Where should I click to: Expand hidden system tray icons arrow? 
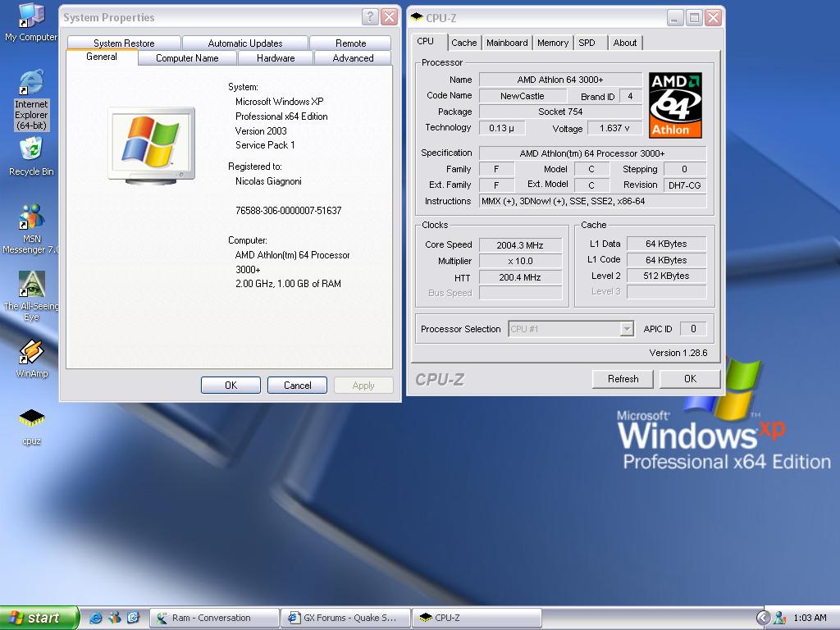tap(763, 618)
